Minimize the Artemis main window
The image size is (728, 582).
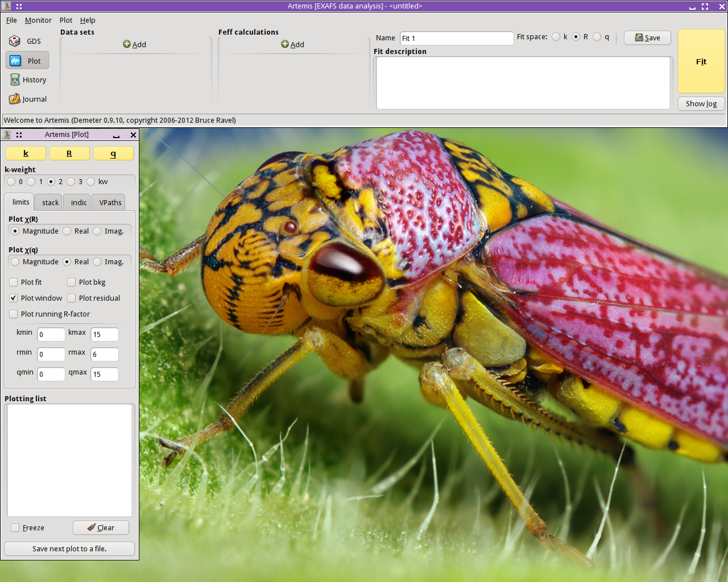coord(692,6)
